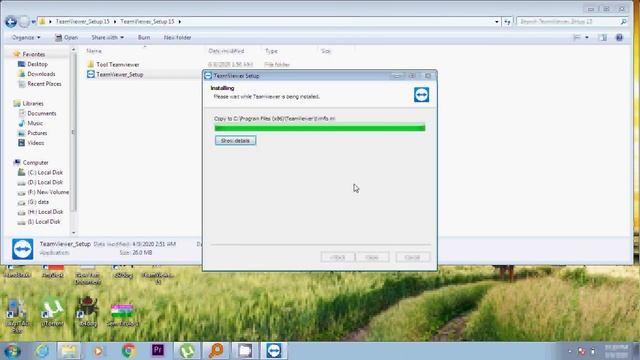
Task: Open the view options dropdown arrow
Action: click(587, 38)
